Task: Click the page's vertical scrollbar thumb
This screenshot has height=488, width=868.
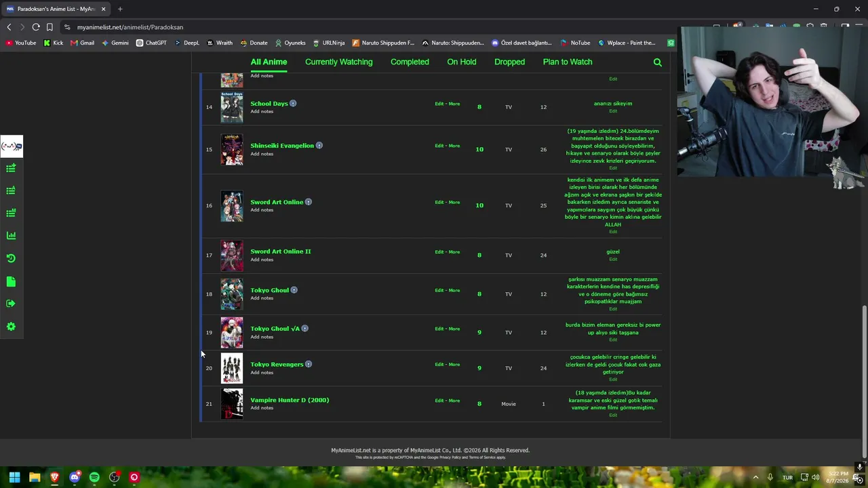Action: point(863,381)
